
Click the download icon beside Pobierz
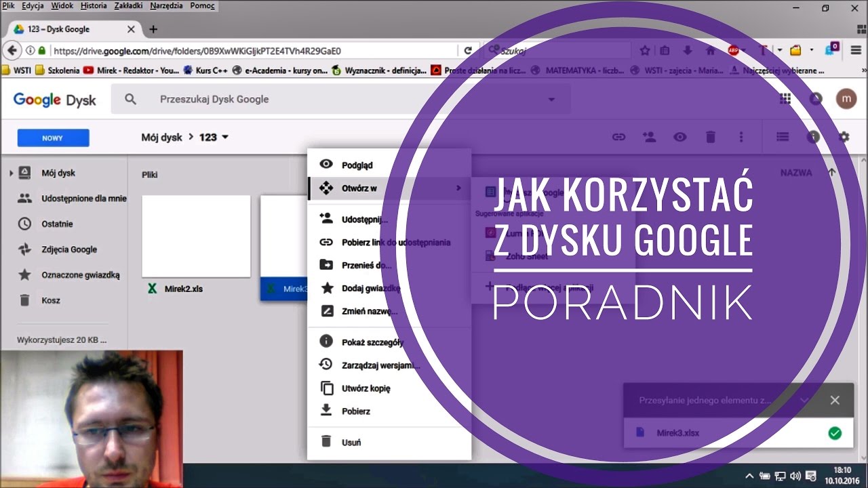326,410
